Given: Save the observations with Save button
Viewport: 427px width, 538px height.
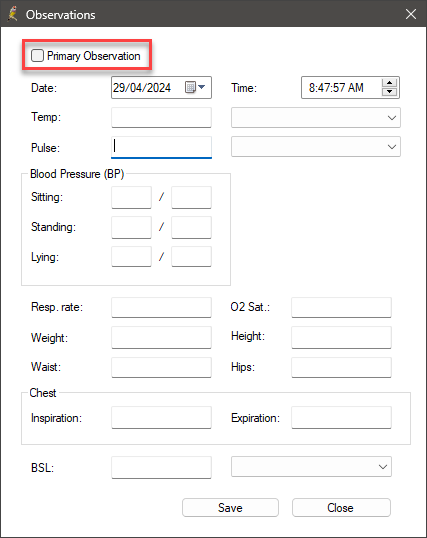Looking at the screenshot, I should click(230, 507).
